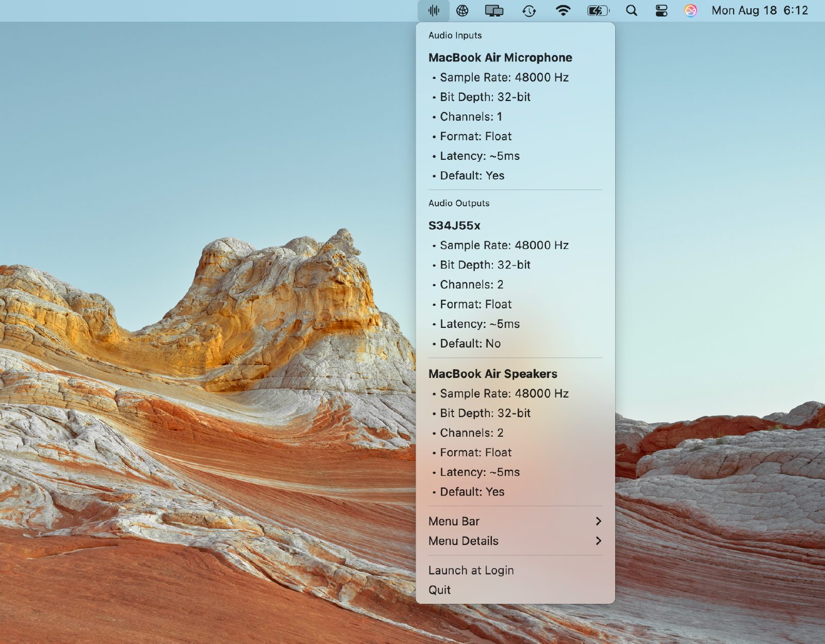Expand the Menu Details submenu

point(515,541)
